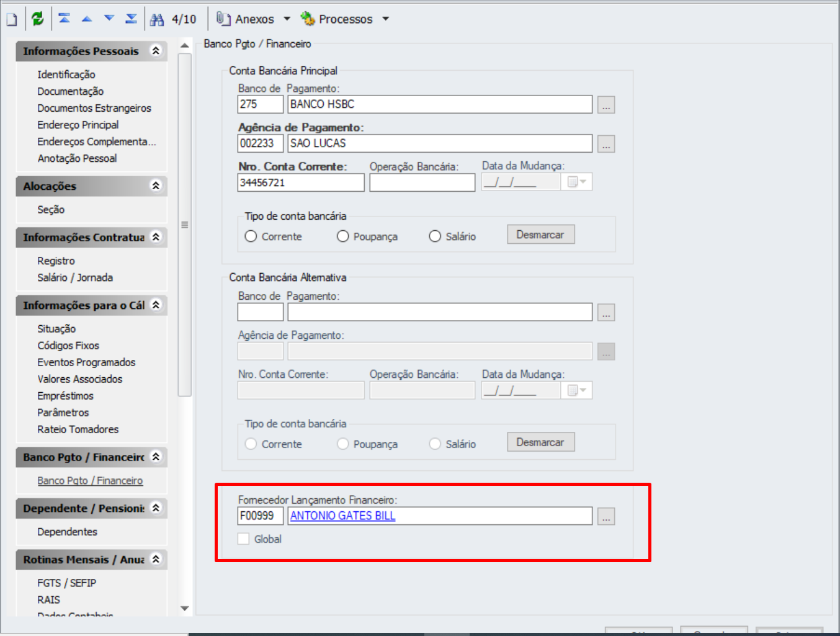Click the ANTONIO GATES BILL link
The width and height of the screenshot is (840, 636).
342,516
